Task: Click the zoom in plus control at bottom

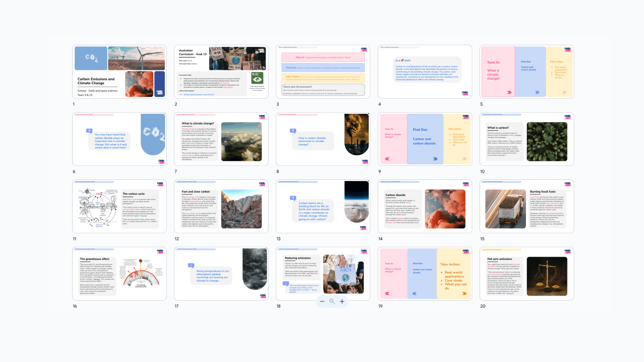Action: tap(342, 301)
